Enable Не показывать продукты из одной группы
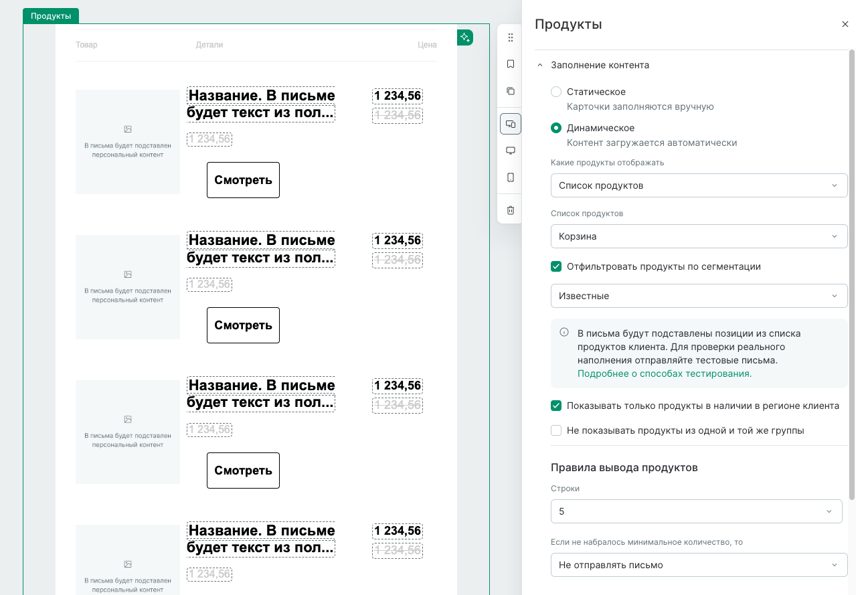 point(556,430)
